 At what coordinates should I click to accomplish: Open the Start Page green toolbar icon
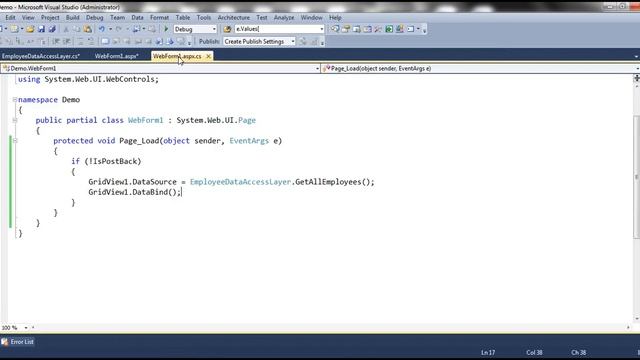pyautogui.click(x=389, y=29)
